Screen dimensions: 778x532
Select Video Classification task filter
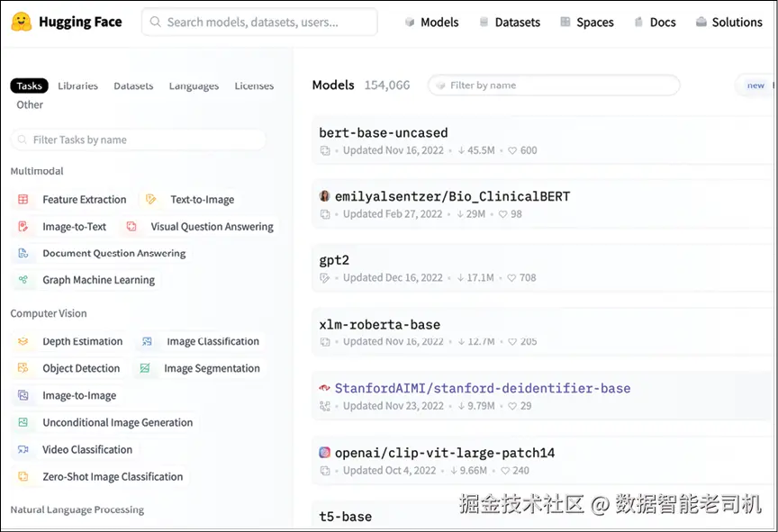(x=75, y=449)
